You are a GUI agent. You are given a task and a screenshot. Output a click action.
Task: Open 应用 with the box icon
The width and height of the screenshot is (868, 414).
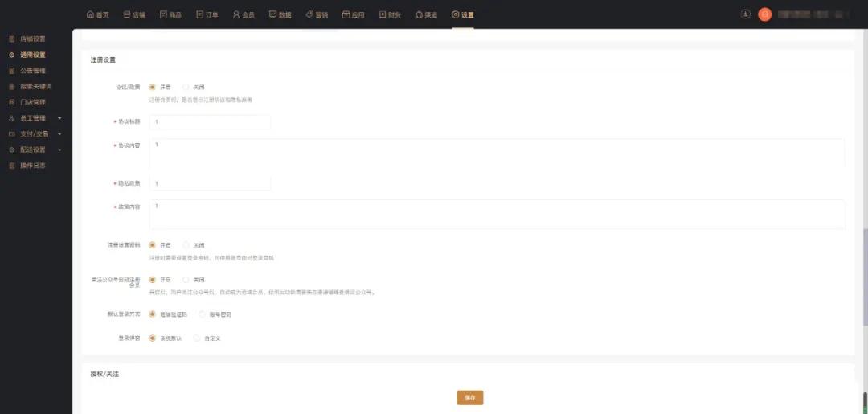pos(346,15)
